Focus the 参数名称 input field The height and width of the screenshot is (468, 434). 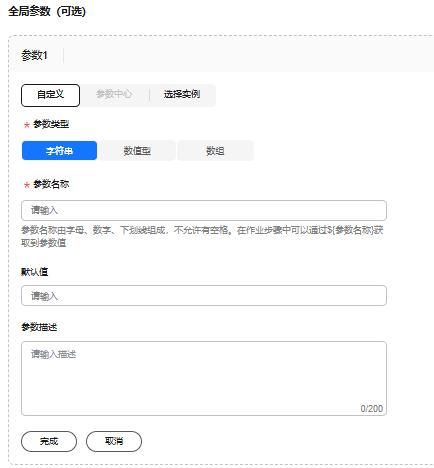[x=204, y=210]
